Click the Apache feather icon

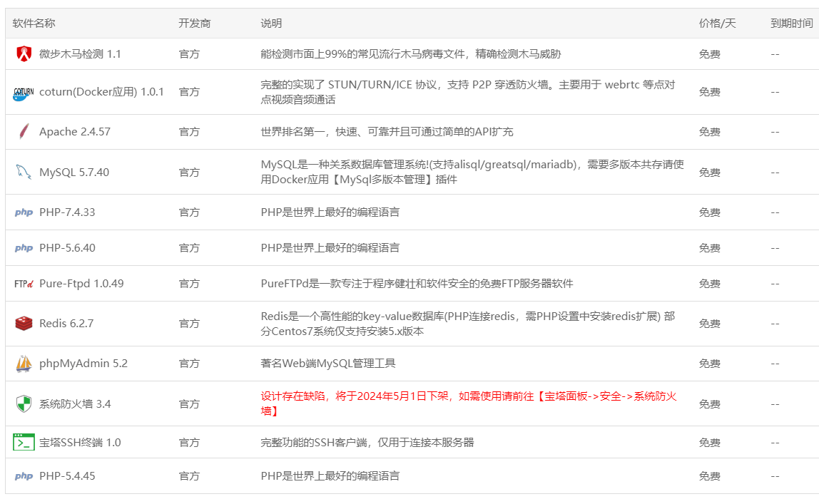24,131
